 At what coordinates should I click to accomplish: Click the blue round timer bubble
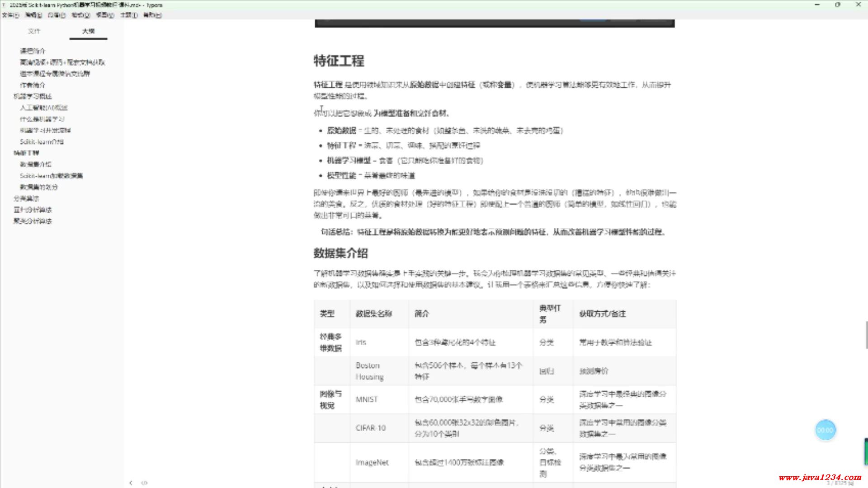click(x=825, y=430)
